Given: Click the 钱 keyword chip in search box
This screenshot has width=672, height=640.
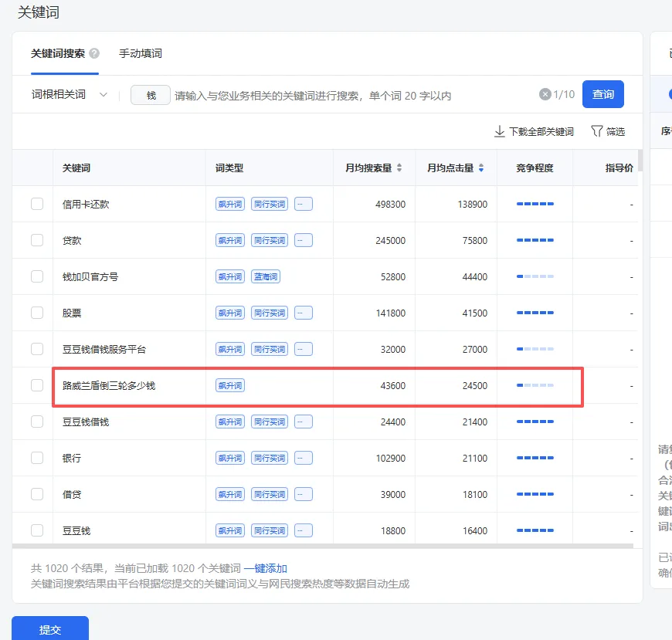Looking at the screenshot, I should 151,95.
